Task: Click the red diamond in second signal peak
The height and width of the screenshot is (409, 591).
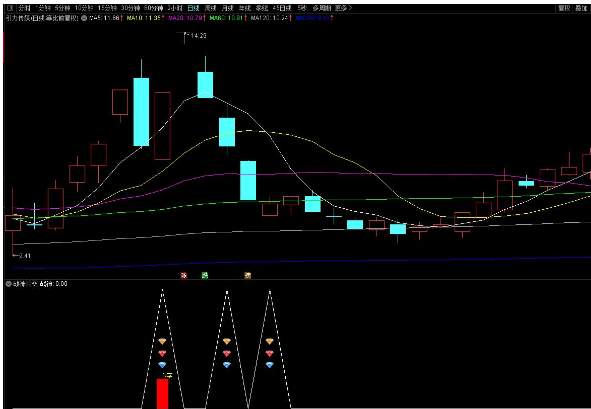Action: click(227, 353)
